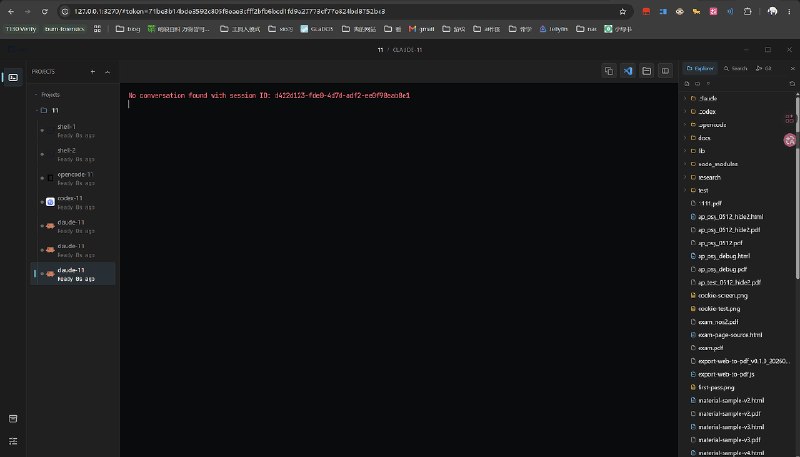Click the copy windows toolbar icon
Screen dimensions: 800x457
coord(609,71)
